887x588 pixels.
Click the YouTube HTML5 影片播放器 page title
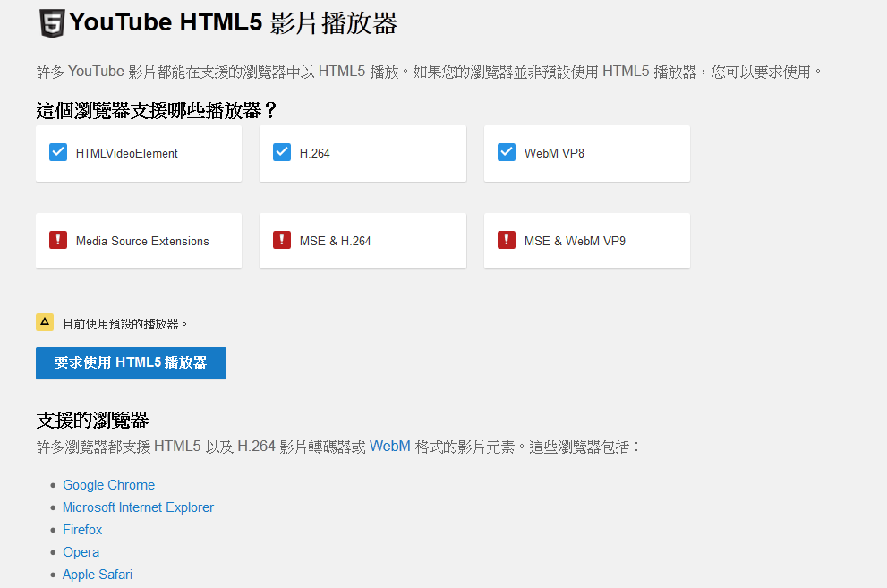(233, 23)
